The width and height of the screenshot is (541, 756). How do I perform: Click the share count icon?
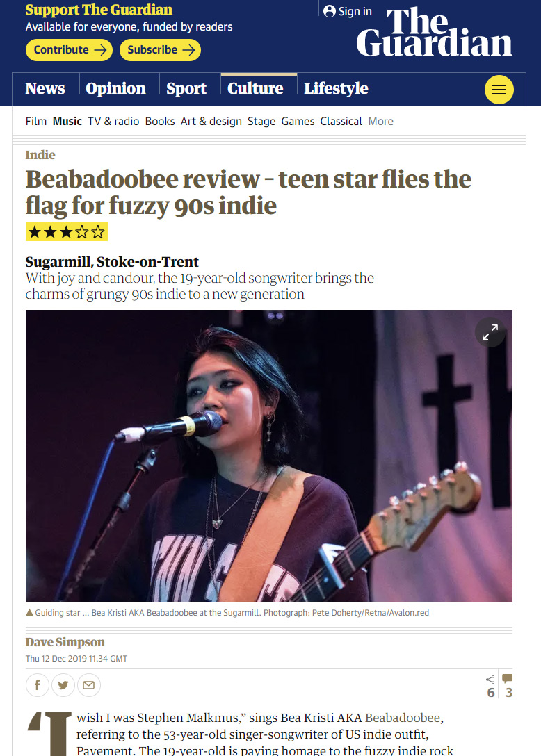490,680
